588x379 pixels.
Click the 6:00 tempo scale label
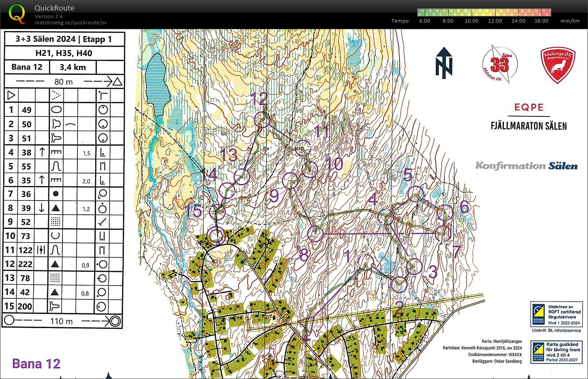click(x=424, y=21)
